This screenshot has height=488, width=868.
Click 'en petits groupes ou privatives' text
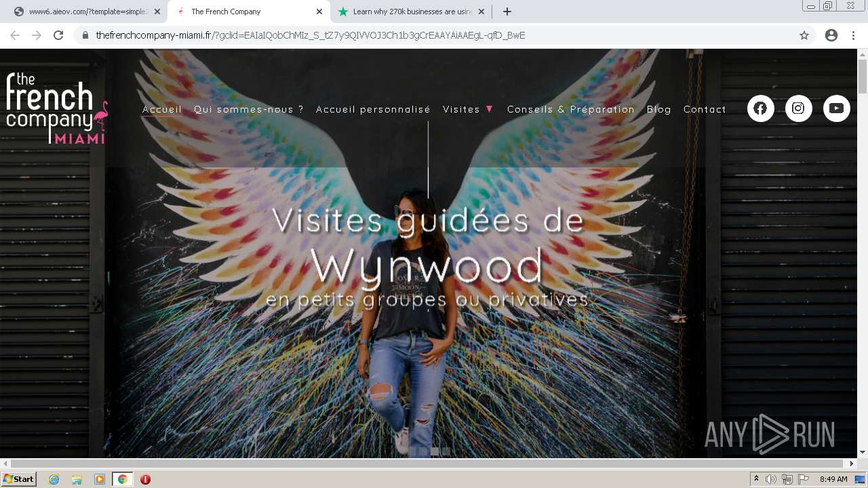pos(427,300)
